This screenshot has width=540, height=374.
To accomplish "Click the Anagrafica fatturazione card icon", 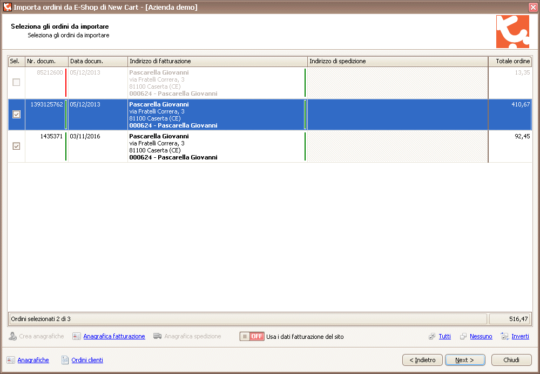I will click(x=76, y=336).
